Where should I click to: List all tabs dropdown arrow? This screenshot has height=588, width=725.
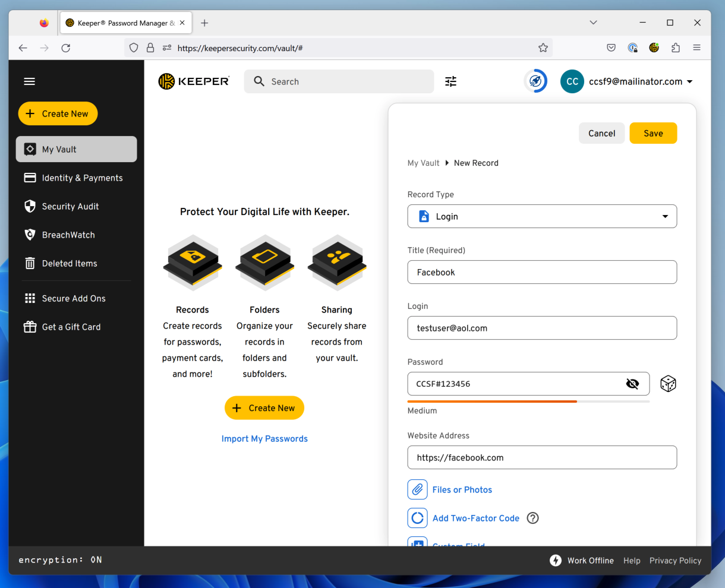coord(593,23)
